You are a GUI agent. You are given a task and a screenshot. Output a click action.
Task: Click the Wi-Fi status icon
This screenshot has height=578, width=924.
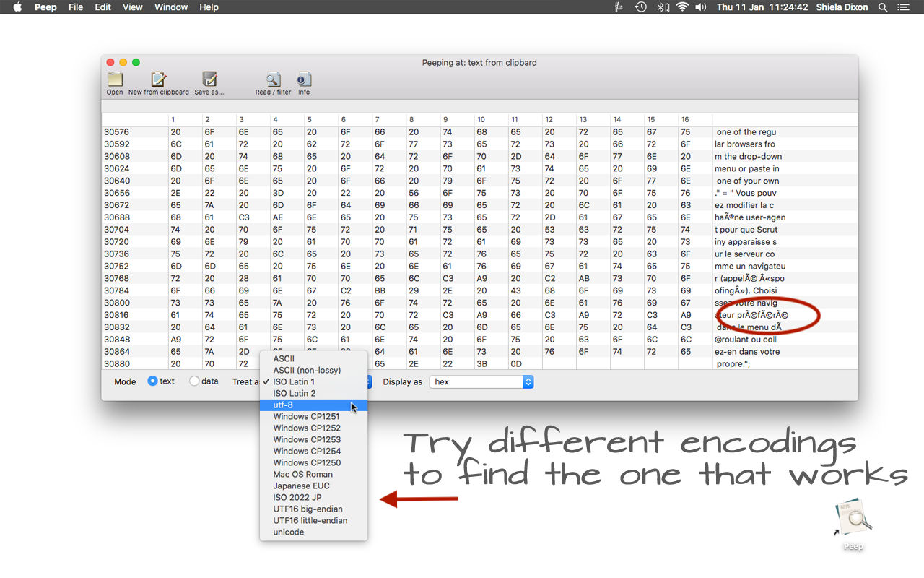682,7
